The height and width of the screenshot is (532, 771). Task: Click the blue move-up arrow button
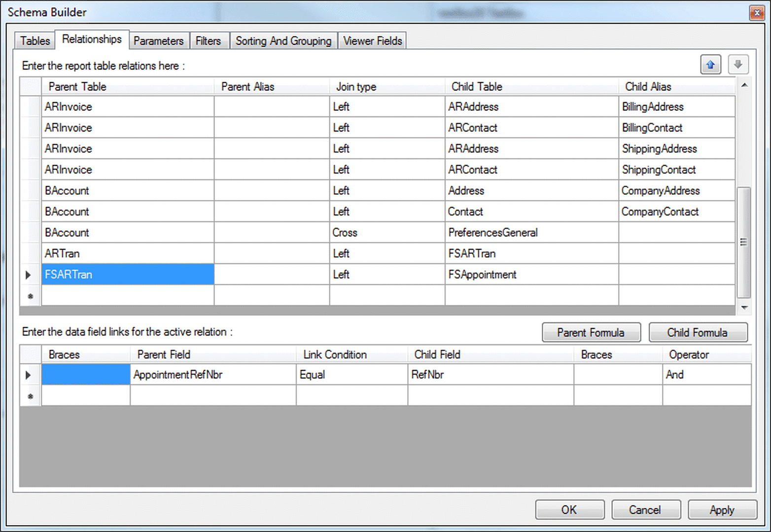(x=710, y=65)
